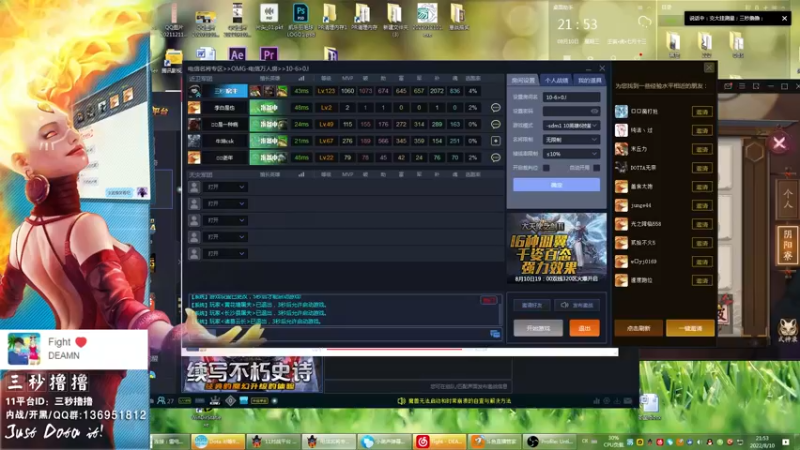Switch to Dota 2 in the taskbar
Screen dimensions: 800x450
217,441
